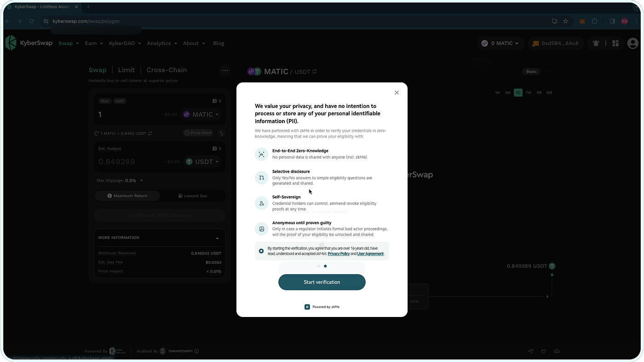Close the zkMe verification dialog
This screenshot has width=644, height=362.
coord(397,93)
